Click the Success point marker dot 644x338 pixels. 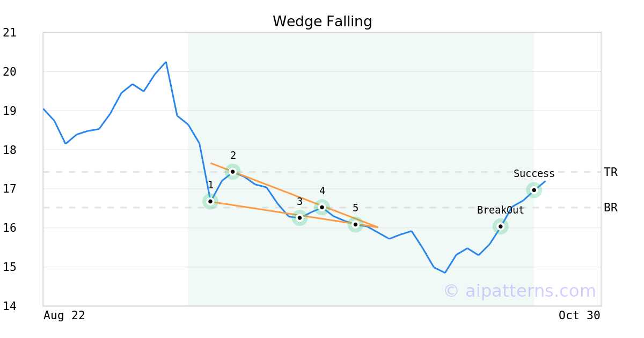coord(534,190)
